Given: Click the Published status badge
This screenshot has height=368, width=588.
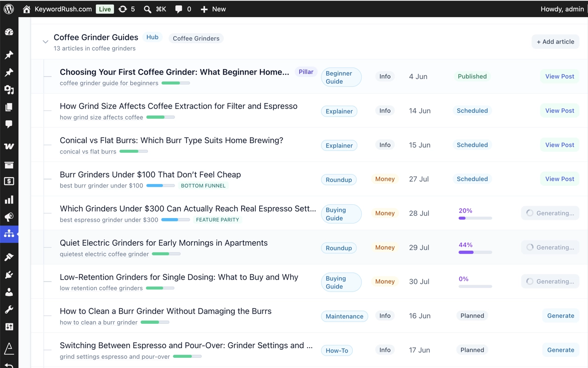Looking at the screenshot, I should pyautogui.click(x=472, y=76).
